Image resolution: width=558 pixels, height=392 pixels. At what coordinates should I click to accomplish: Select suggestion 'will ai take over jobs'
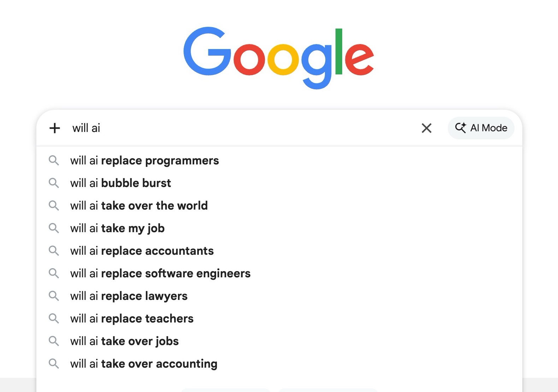coord(124,341)
